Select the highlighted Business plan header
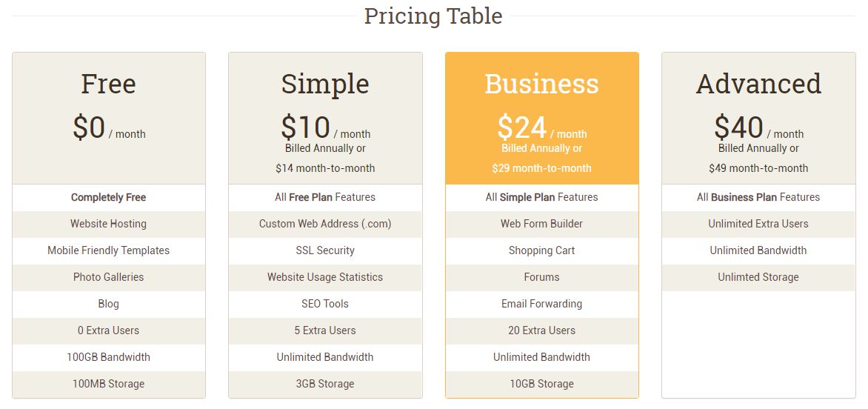 542,119
